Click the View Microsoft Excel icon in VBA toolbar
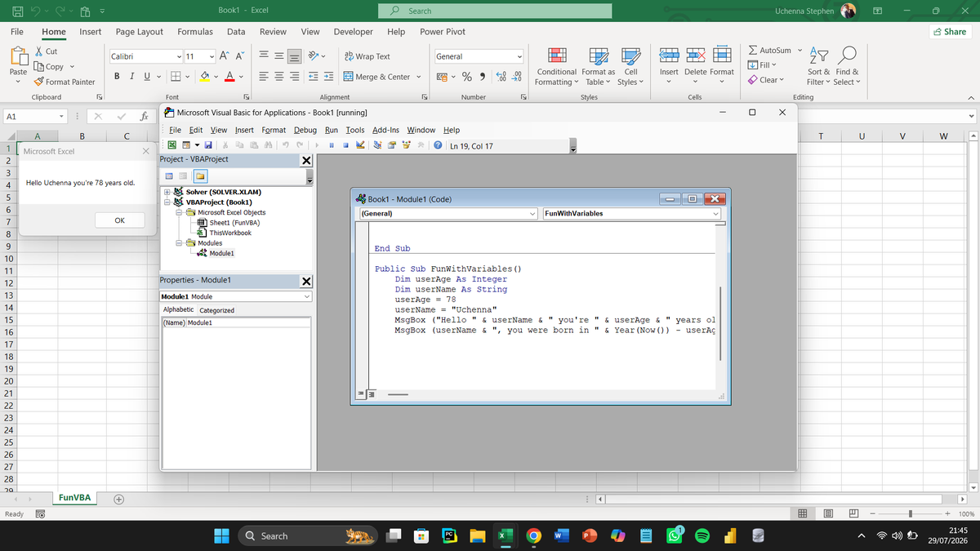 pyautogui.click(x=172, y=145)
